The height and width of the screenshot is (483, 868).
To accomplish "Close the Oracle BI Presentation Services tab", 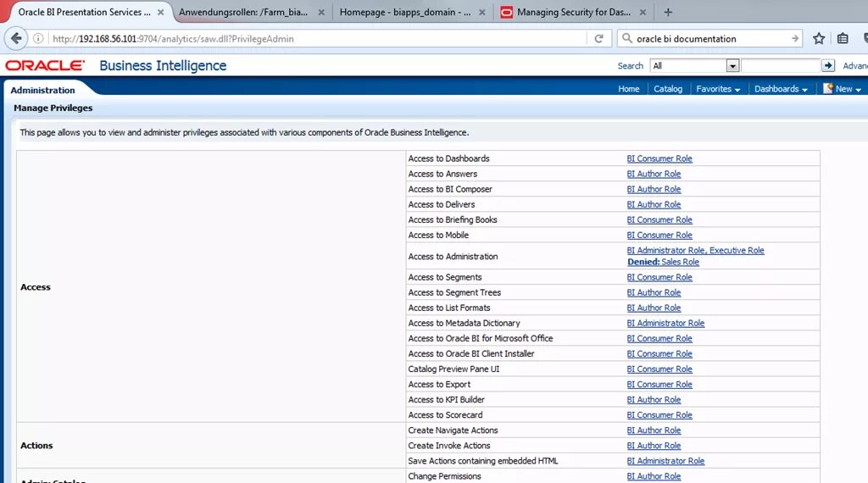I will (x=160, y=12).
